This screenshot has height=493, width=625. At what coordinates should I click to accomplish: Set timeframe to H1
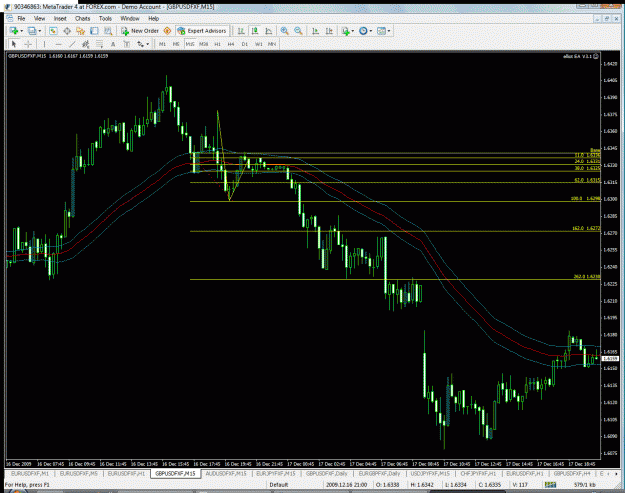click(x=217, y=44)
